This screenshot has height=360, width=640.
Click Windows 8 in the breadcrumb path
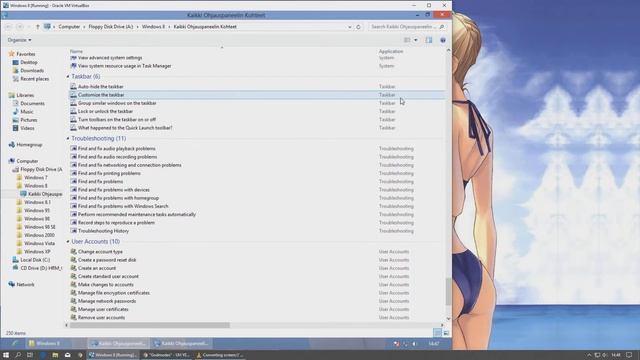[153, 27]
